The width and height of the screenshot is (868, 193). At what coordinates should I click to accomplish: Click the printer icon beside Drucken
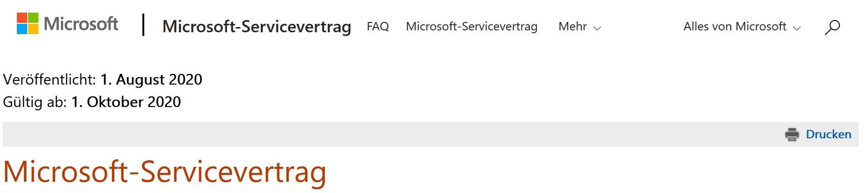coord(792,135)
